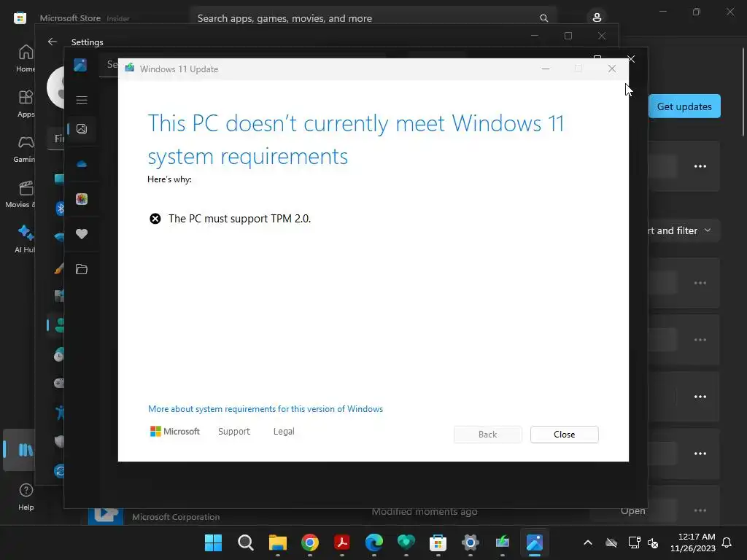Open Library in Microsoft Store sidebar

(20, 450)
